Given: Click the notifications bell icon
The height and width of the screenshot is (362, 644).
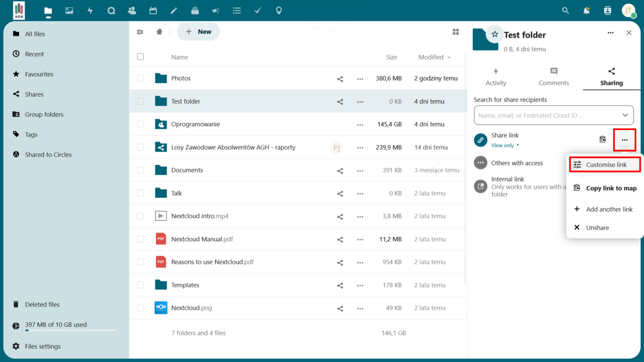Looking at the screenshot, I should [587, 11].
